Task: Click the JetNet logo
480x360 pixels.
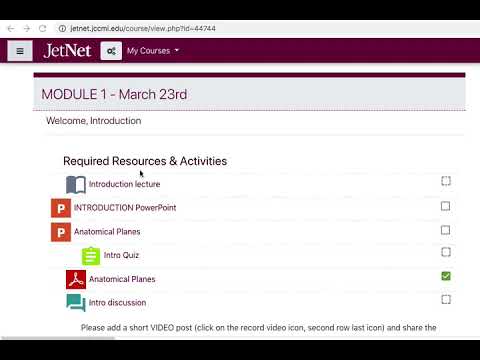Action: (67, 51)
